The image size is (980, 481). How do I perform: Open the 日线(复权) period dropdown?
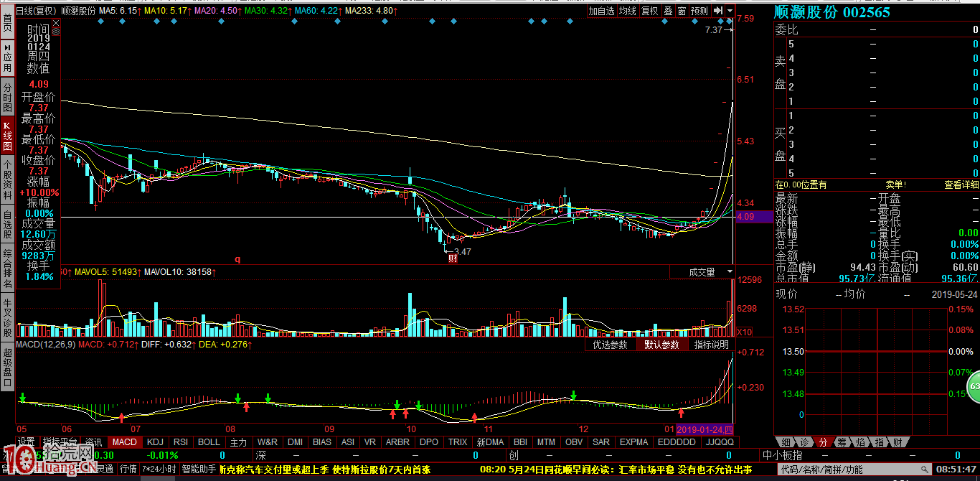[37, 11]
